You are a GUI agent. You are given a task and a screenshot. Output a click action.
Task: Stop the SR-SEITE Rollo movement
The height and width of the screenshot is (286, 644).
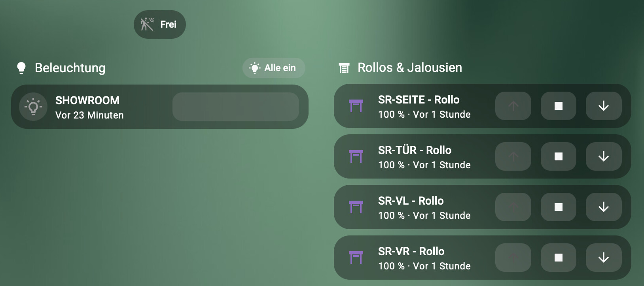tap(559, 106)
